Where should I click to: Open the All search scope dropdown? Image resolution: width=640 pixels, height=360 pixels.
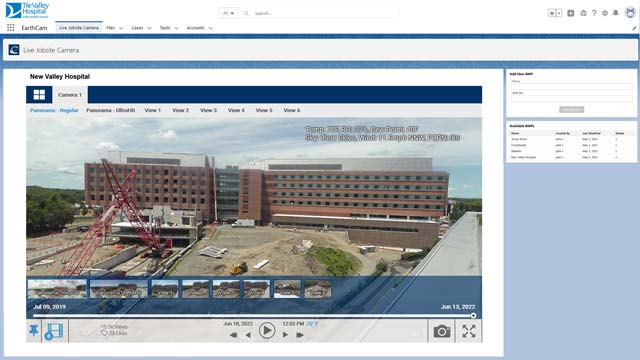point(228,13)
